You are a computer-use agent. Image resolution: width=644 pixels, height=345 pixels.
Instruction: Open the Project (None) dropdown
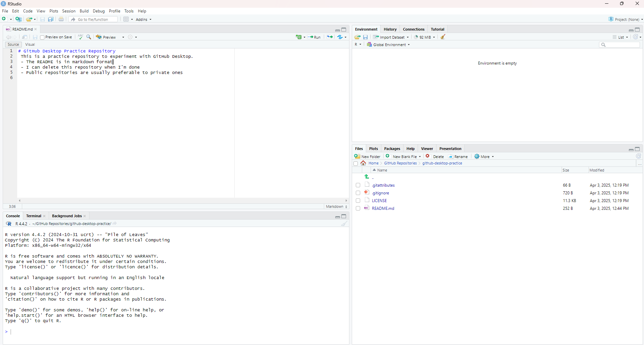click(626, 20)
